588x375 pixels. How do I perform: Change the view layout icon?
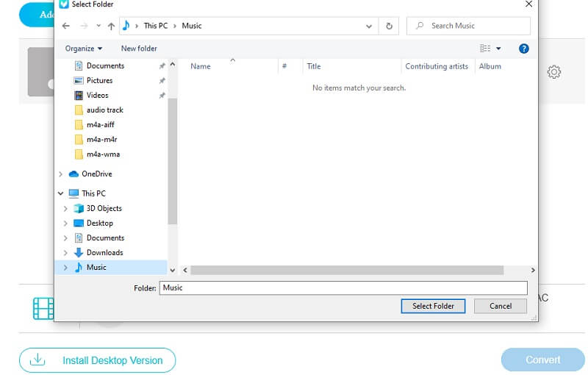coord(485,49)
